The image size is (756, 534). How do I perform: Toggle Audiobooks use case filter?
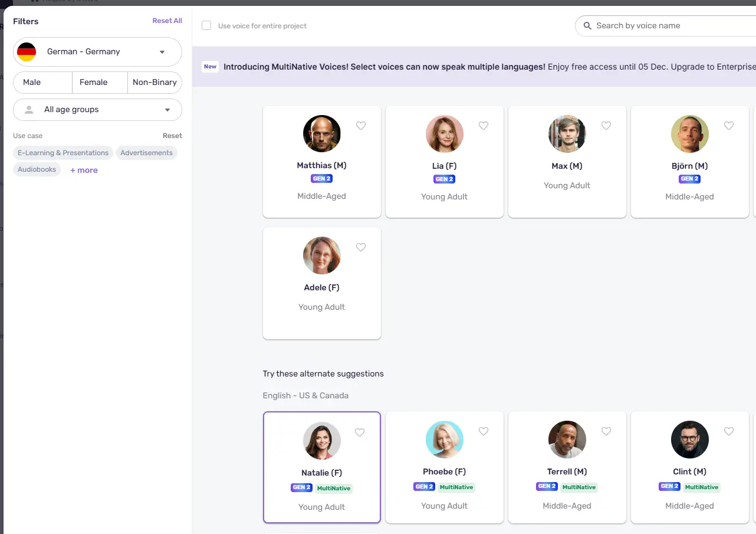(x=37, y=169)
